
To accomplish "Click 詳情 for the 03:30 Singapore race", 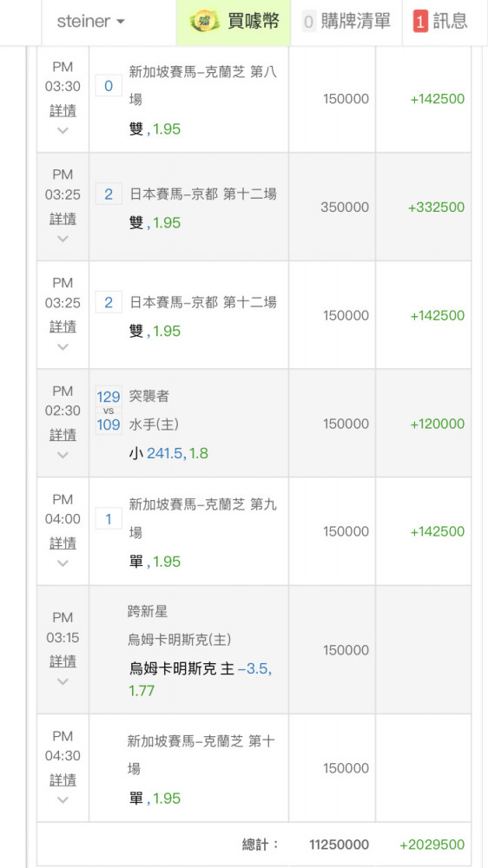I will (63, 111).
